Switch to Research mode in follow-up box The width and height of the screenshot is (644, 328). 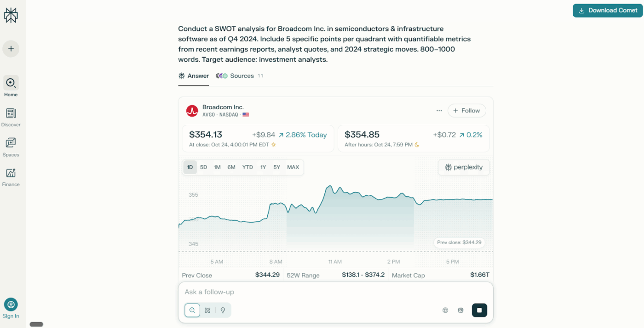(x=207, y=310)
